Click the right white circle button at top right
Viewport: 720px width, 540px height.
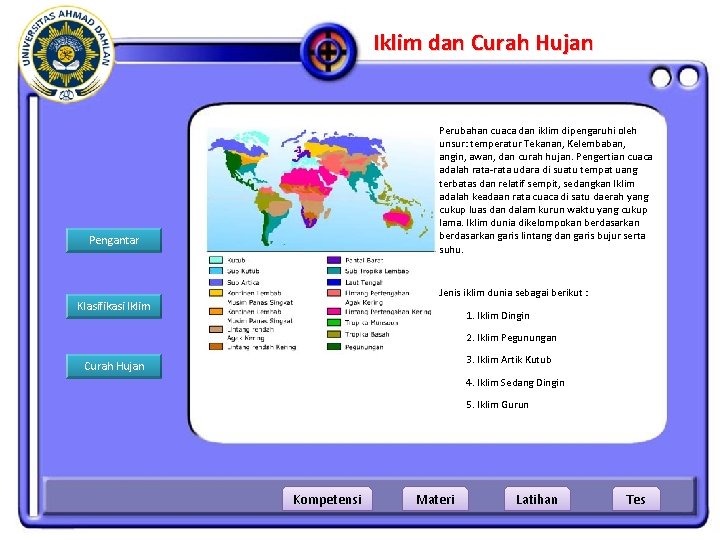(x=688, y=77)
